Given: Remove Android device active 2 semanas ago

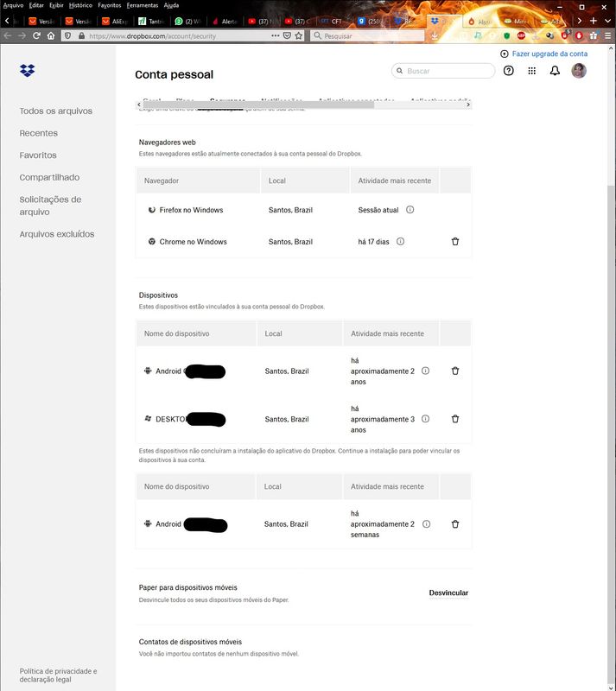Looking at the screenshot, I should point(455,524).
